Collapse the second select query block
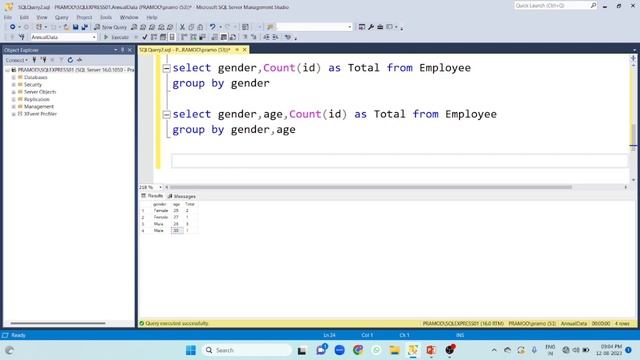The height and width of the screenshot is (360, 640). pyautogui.click(x=166, y=115)
